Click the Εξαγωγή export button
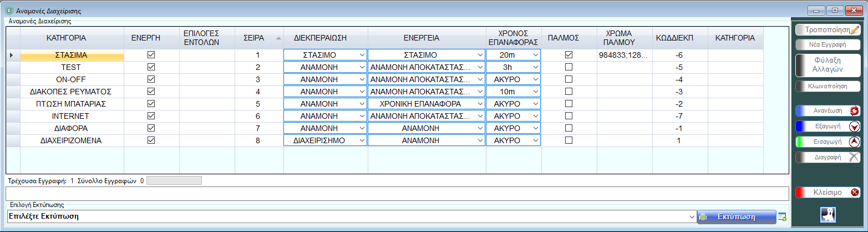 point(828,126)
